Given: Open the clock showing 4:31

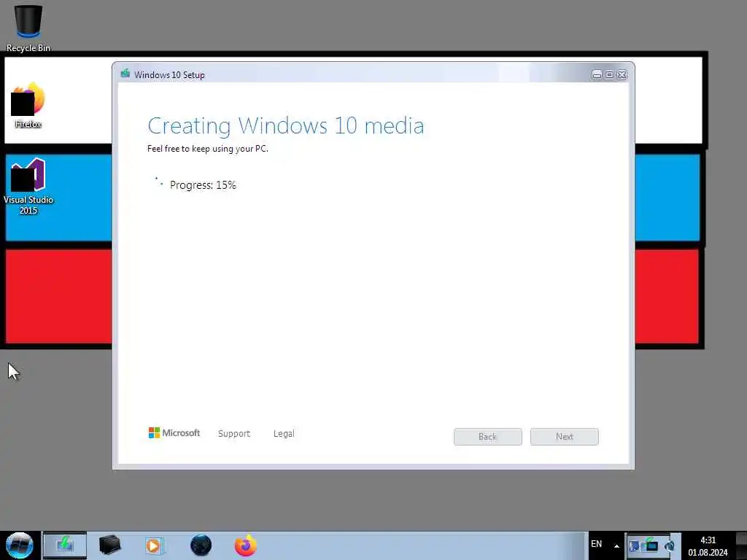Looking at the screenshot, I should (708, 546).
